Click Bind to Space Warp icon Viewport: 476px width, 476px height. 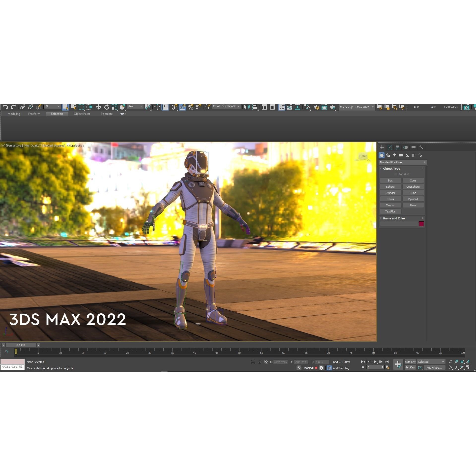point(39,107)
